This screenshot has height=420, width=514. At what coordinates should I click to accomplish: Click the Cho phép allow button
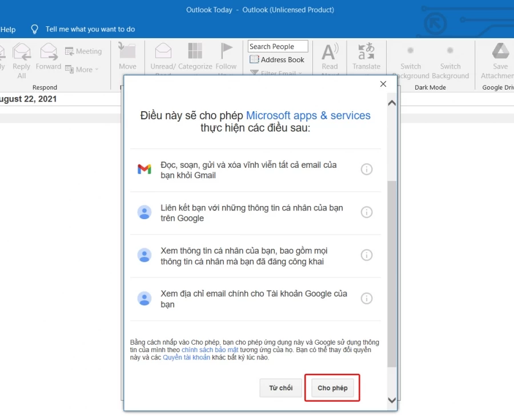[x=332, y=388]
